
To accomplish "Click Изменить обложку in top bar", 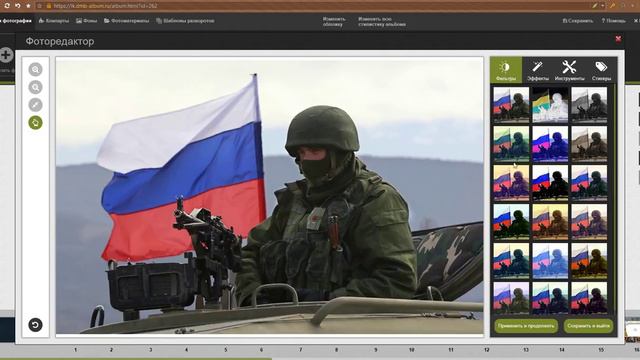I will [334, 22].
